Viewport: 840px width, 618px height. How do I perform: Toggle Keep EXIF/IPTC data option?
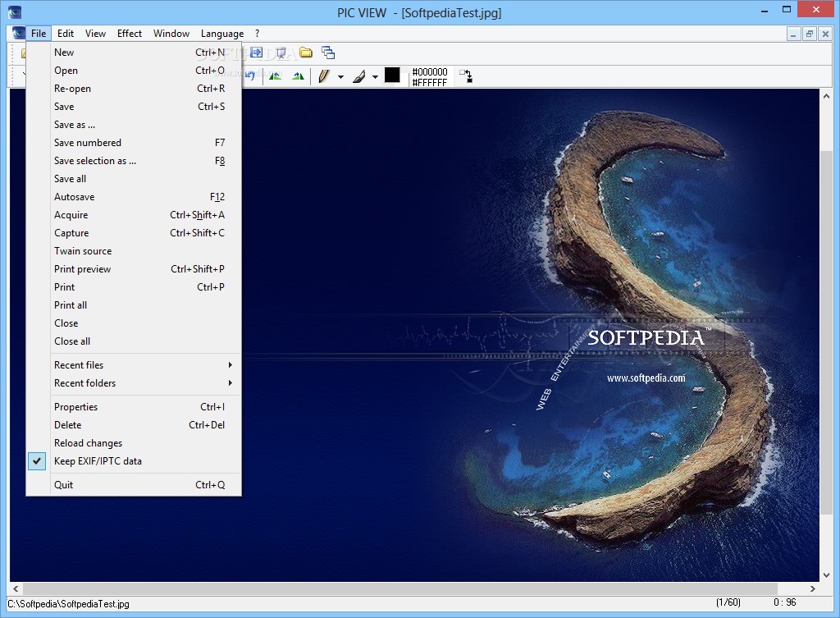pos(134,461)
